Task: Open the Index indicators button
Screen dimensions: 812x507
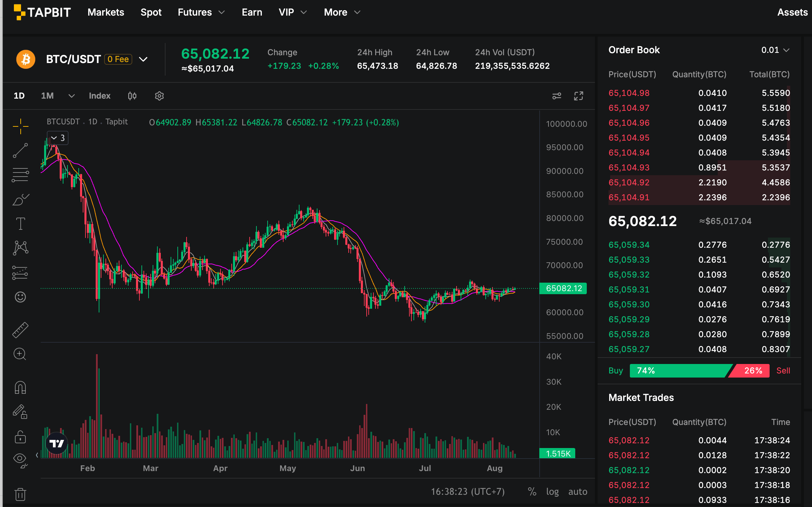Action: [x=100, y=96]
